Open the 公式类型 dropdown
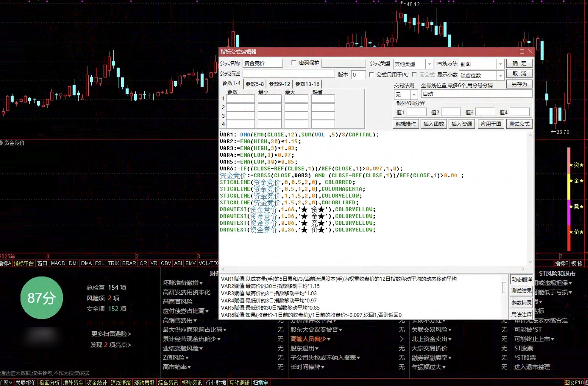 click(429, 64)
